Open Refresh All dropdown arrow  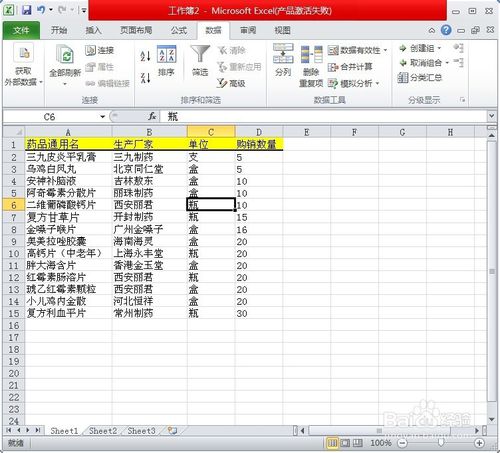65,84
